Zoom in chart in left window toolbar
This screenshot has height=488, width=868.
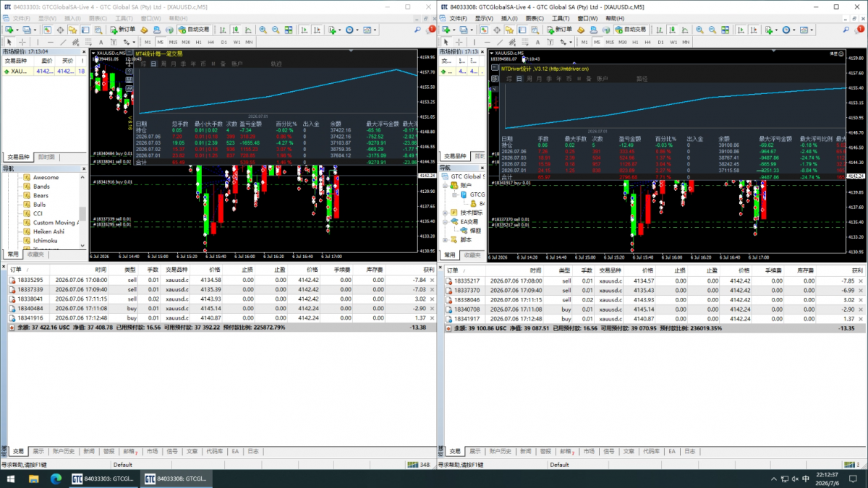tap(263, 30)
